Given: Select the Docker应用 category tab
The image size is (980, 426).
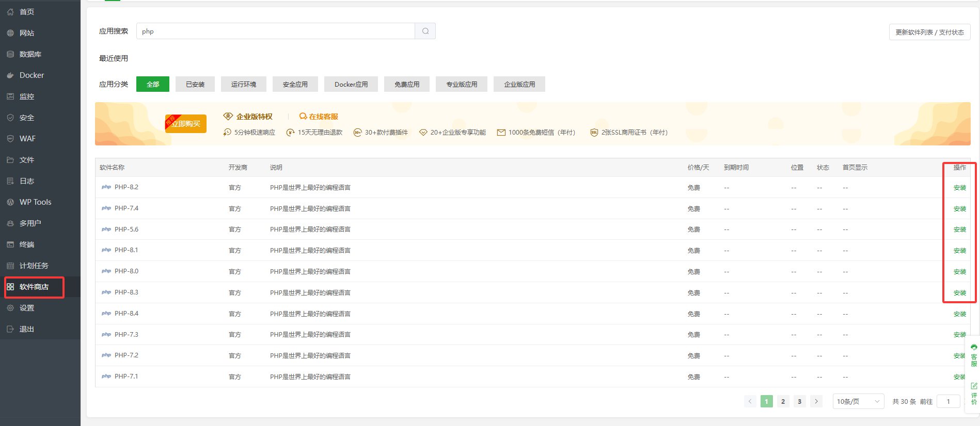Looking at the screenshot, I should [351, 84].
